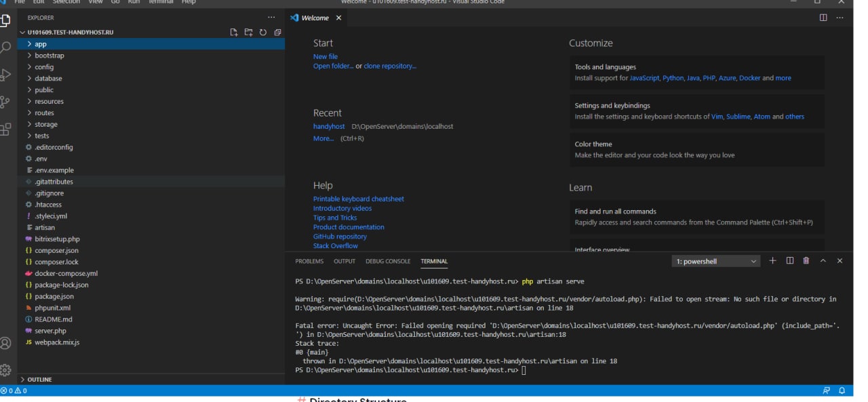The width and height of the screenshot is (868, 402).
Task: Kill the terminal with trash icon
Action: (x=806, y=261)
